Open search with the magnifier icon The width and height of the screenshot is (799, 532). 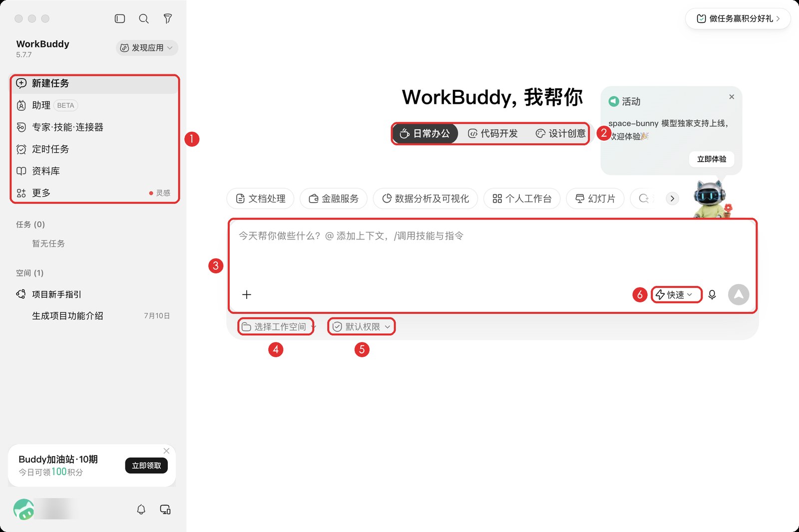click(144, 18)
